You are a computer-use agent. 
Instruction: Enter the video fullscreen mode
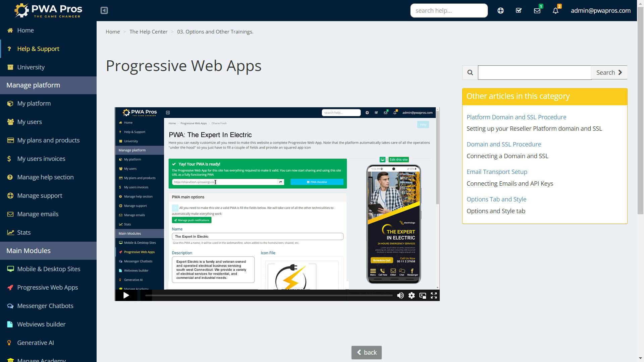point(434,295)
